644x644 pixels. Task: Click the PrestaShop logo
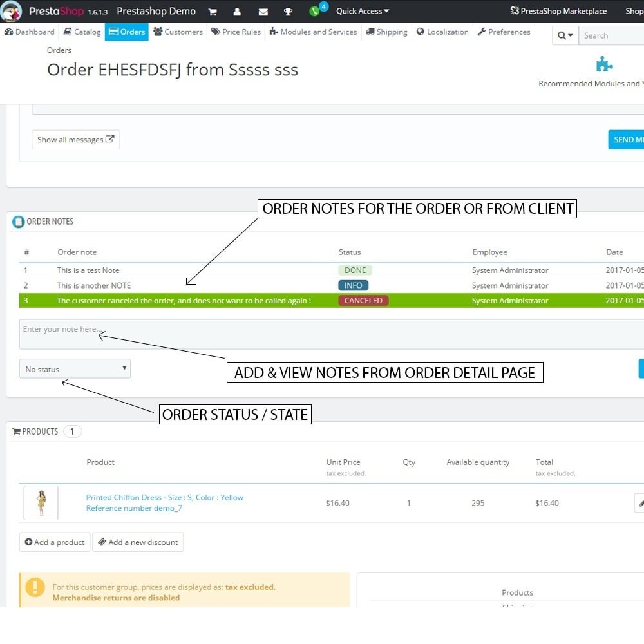click(12, 11)
